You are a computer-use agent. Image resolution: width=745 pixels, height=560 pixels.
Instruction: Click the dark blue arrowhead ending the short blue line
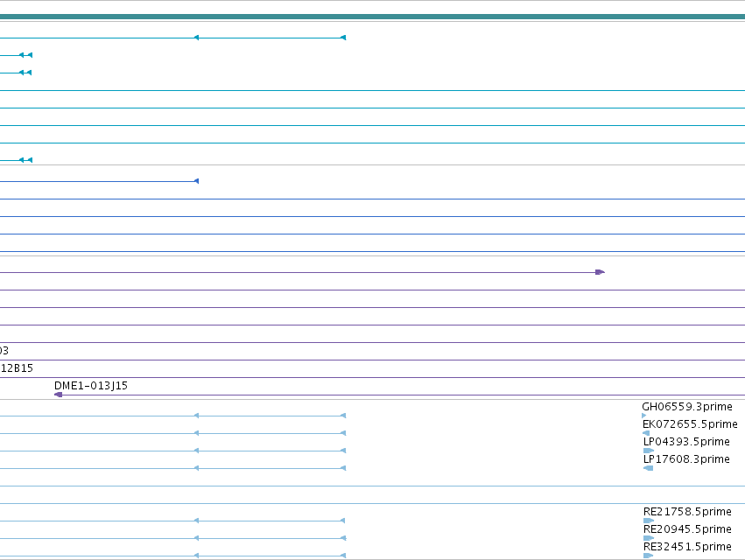197,181
